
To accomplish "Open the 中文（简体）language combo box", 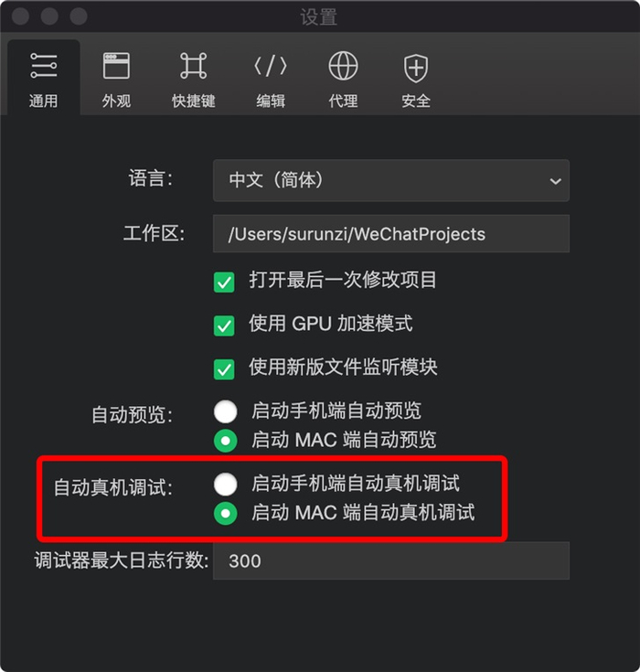I will tap(391, 180).
